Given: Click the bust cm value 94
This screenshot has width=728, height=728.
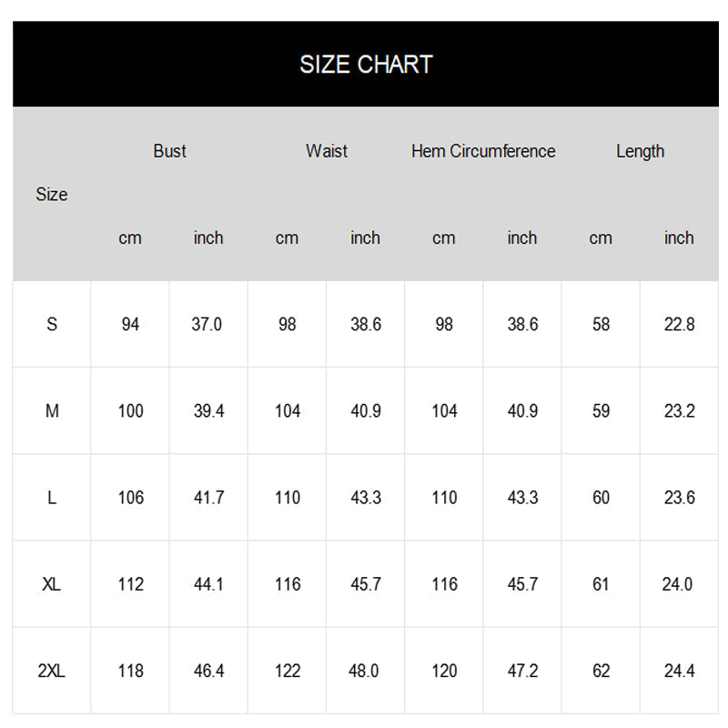Looking at the screenshot, I should 130,324.
